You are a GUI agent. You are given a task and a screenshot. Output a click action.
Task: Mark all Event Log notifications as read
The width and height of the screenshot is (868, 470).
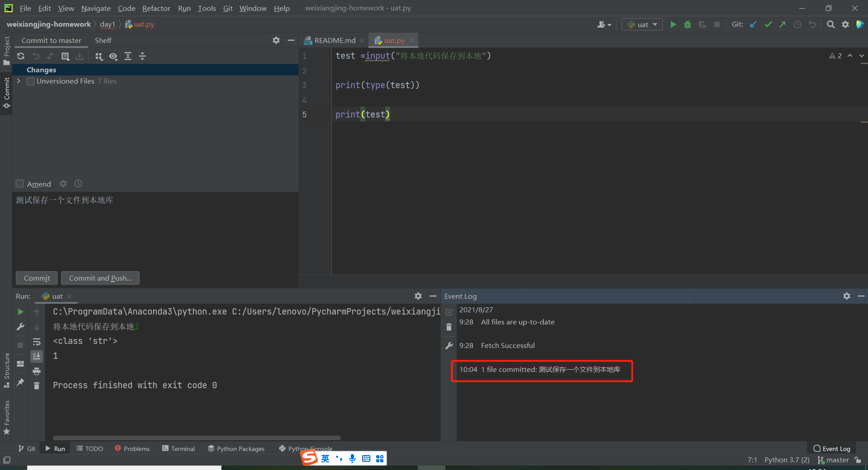point(449,312)
